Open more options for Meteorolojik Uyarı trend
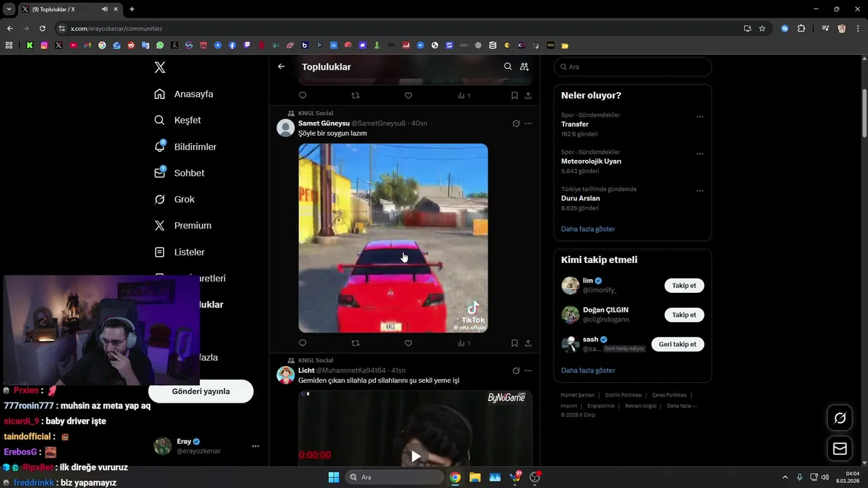Viewport: 868px width, 488px height. point(700,154)
